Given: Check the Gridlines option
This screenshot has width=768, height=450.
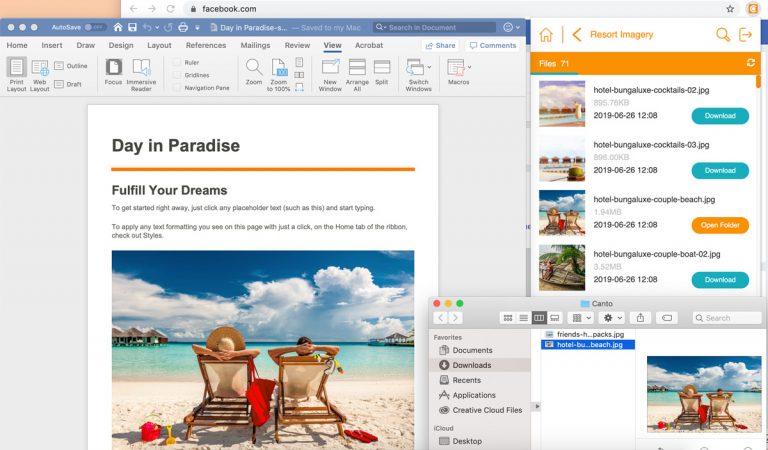Looking at the screenshot, I should pos(177,75).
